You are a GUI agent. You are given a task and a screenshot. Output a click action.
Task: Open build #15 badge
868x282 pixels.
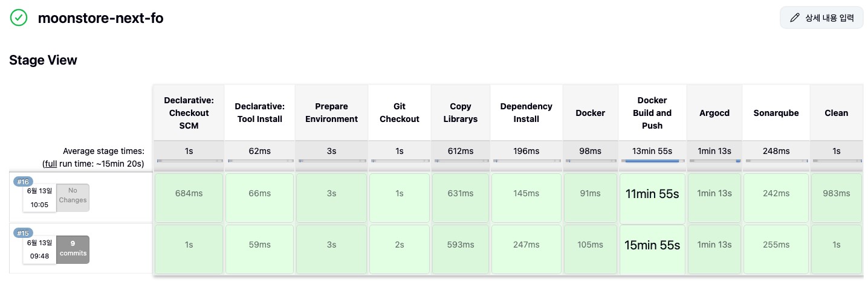pyautogui.click(x=24, y=232)
